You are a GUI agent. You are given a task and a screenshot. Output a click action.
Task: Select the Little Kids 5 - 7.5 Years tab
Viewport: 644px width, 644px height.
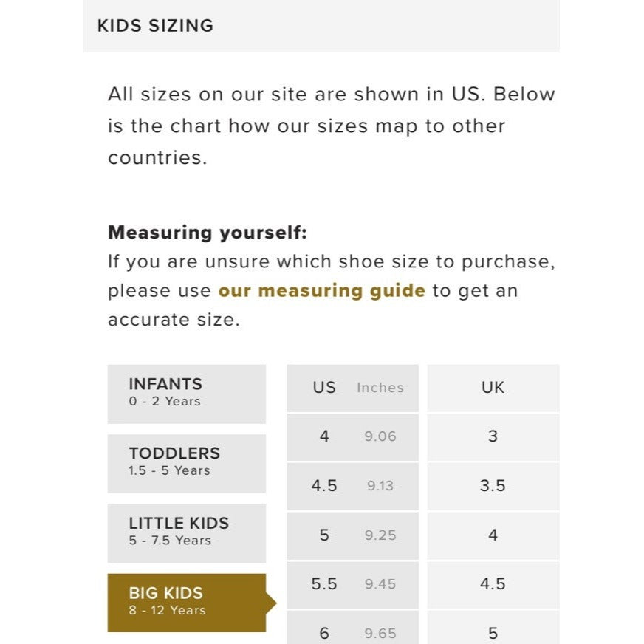point(186,532)
